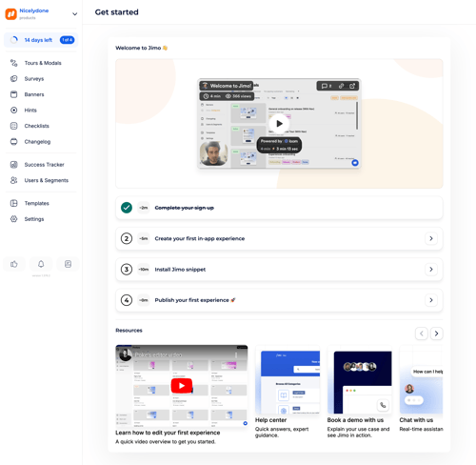Screen dimensions: 476x465
Task: Open Tours & Modals menu item
Action: pyautogui.click(x=41, y=63)
